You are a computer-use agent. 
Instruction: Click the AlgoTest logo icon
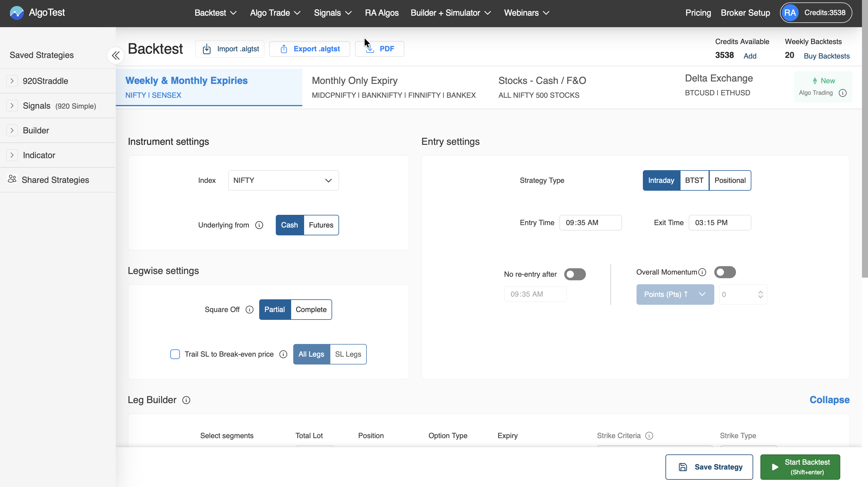(17, 13)
